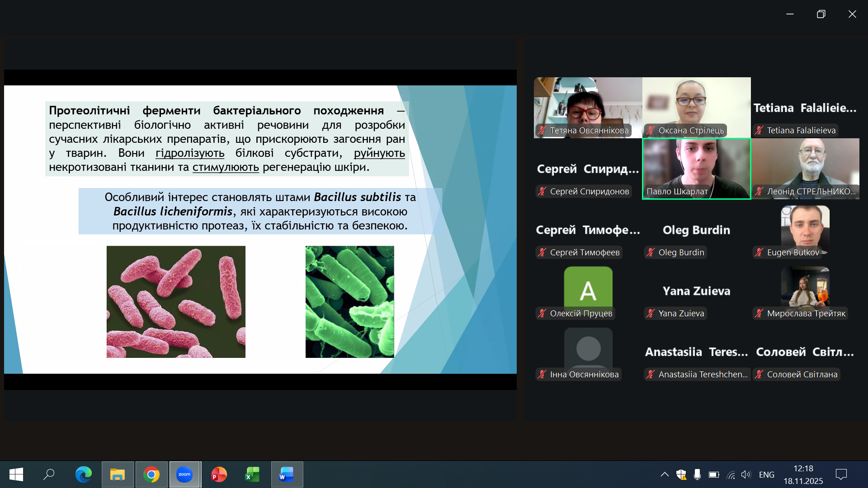Select Павло Шкарлат's active speaker video
Screen dimensions: 868x488
[x=696, y=168]
